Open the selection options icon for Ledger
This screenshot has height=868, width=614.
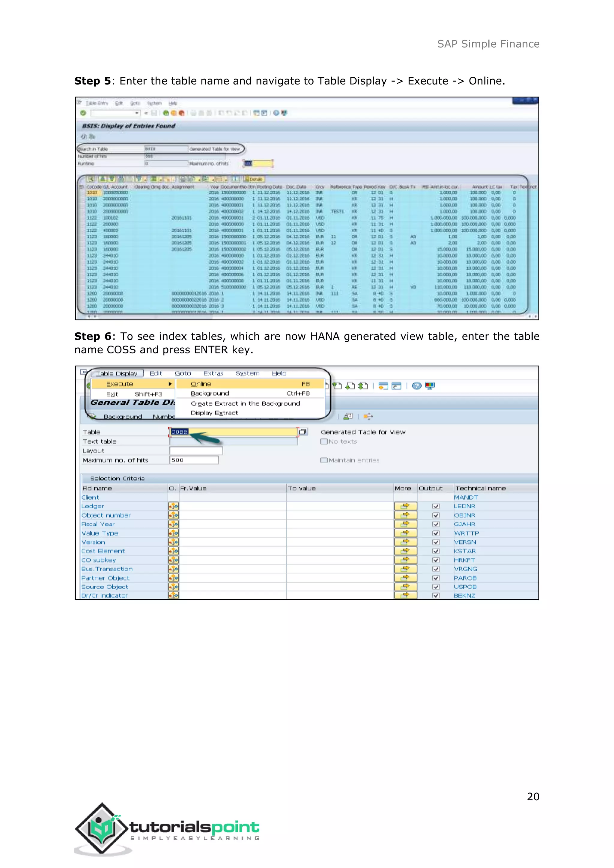coord(174,506)
